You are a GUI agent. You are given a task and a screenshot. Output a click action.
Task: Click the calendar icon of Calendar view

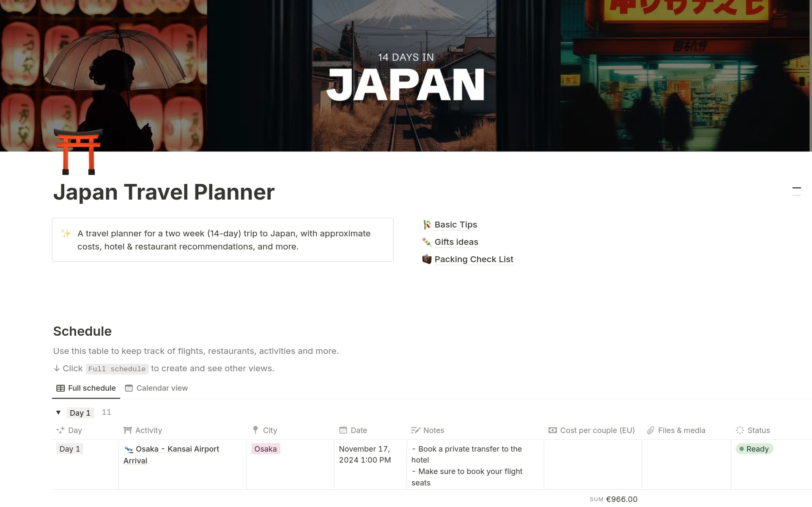[x=129, y=388]
